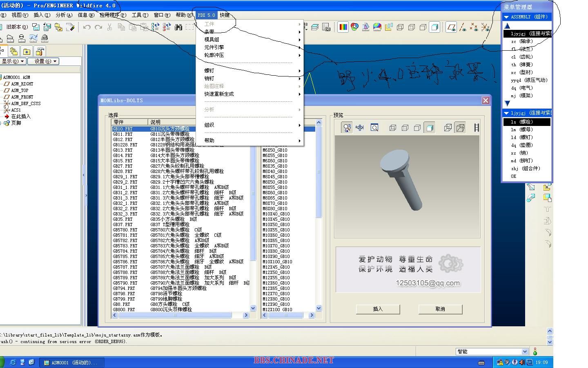
Task: Click the horizontal scrollbar right arrow of parts list
Action: pyautogui.click(x=246, y=315)
